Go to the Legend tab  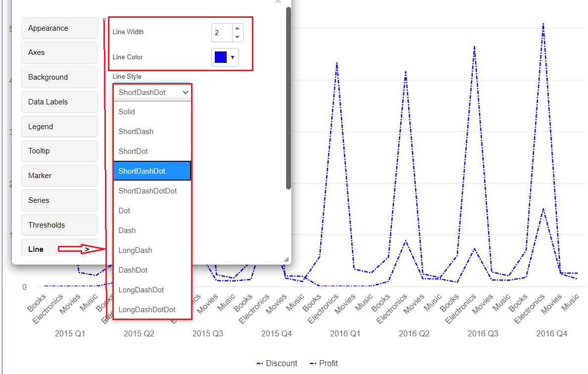(x=59, y=127)
